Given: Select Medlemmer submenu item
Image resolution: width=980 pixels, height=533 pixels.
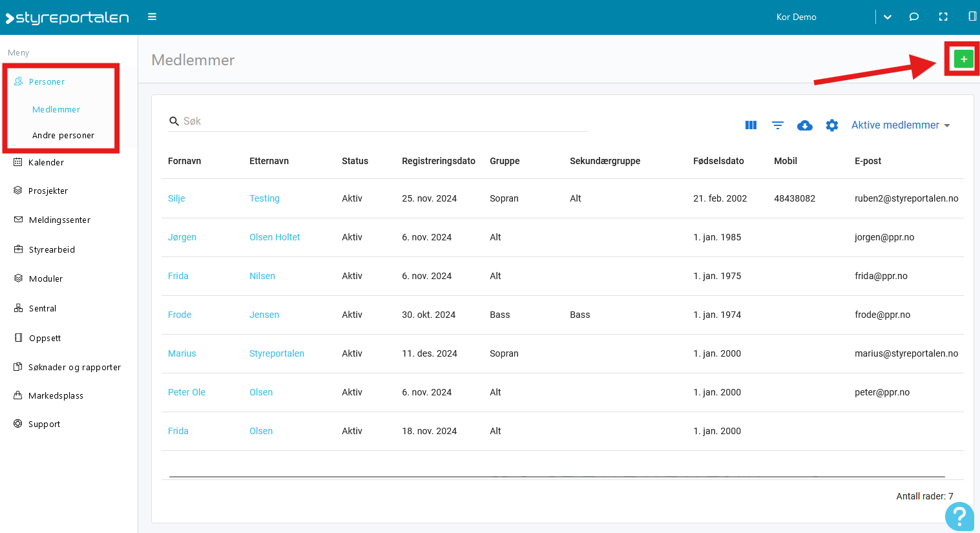Looking at the screenshot, I should click(x=56, y=110).
